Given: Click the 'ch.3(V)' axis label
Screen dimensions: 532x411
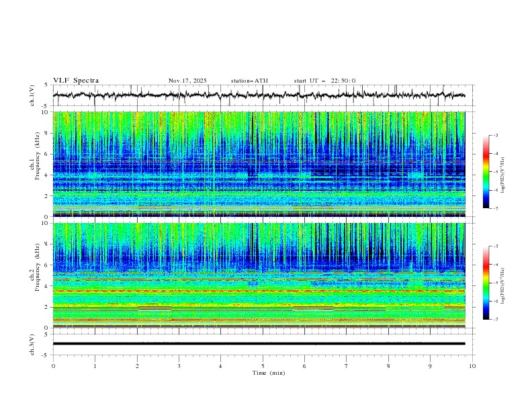Looking at the screenshot, I should [x=32, y=345].
